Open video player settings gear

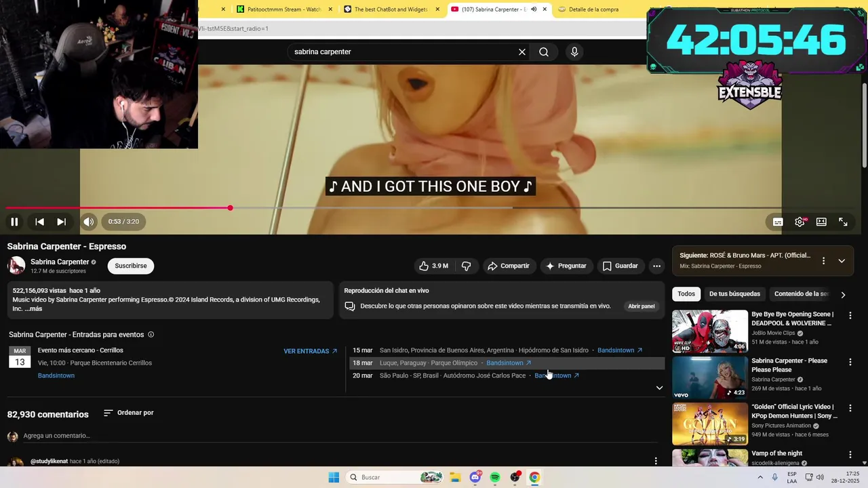800,222
